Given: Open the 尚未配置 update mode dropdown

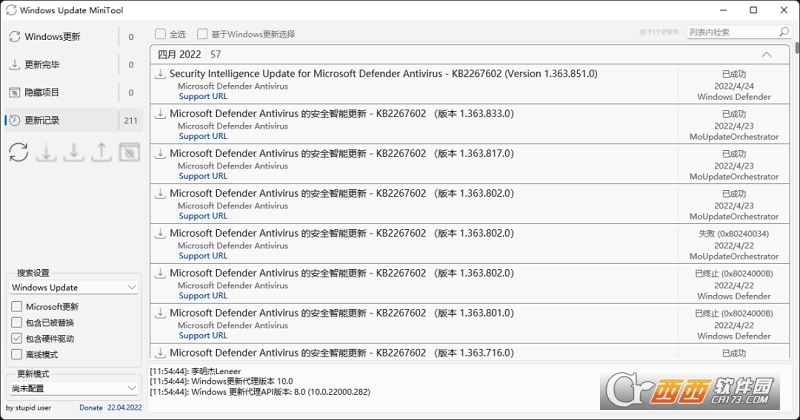Looking at the screenshot, I should 74,388.
